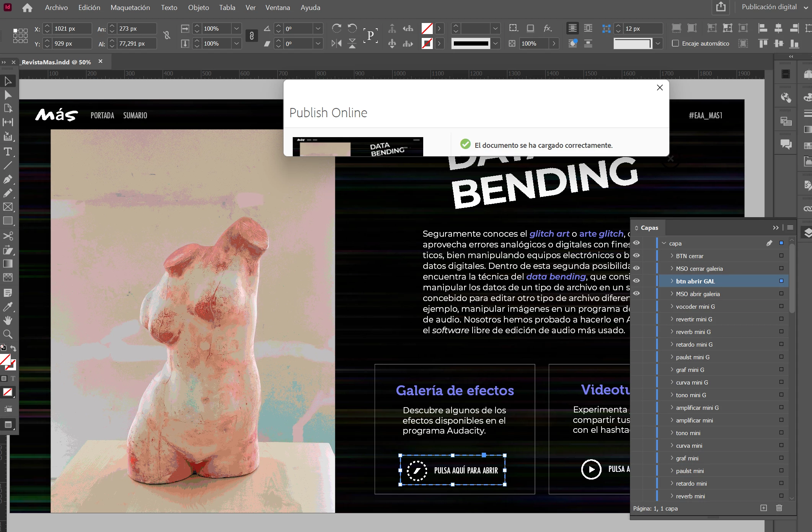Image resolution: width=812 pixels, height=532 pixels.
Task: Click the fill color swatch in toolbox
Action: (x=5, y=360)
